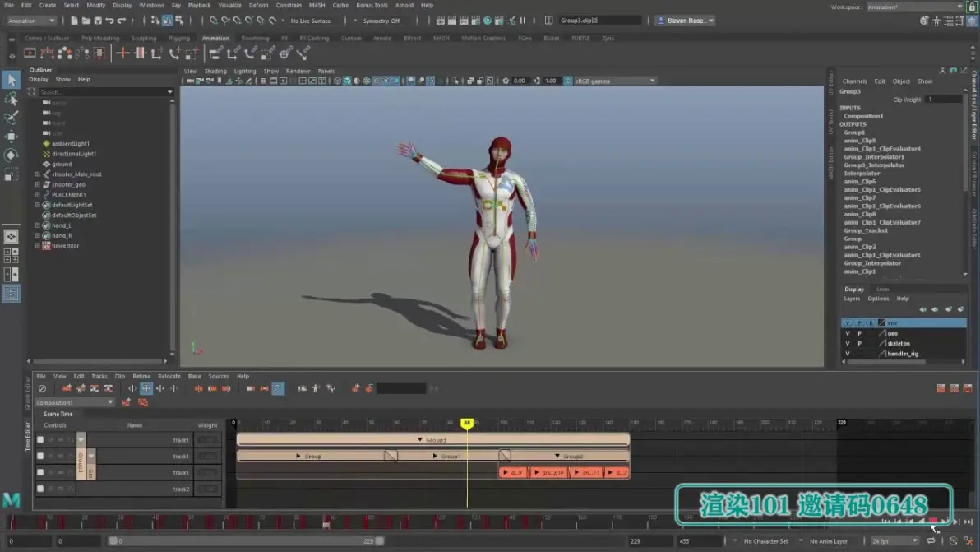980x552 pixels.
Task: Toggle visibility V of handles_rig layer
Action: point(848,354)
